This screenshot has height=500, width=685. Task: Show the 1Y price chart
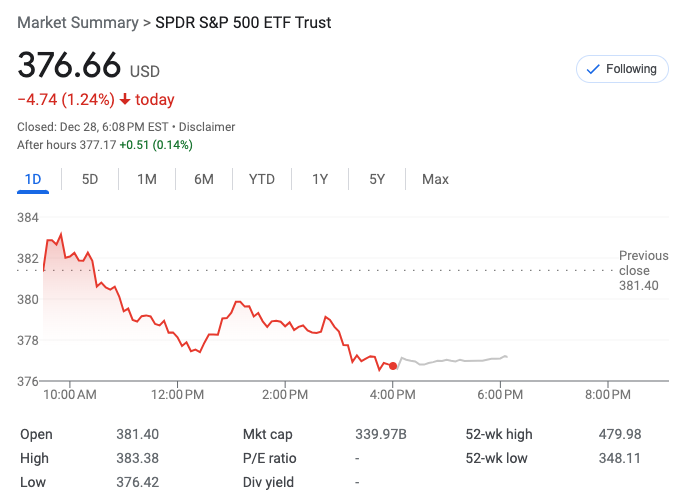coord(320,179)
